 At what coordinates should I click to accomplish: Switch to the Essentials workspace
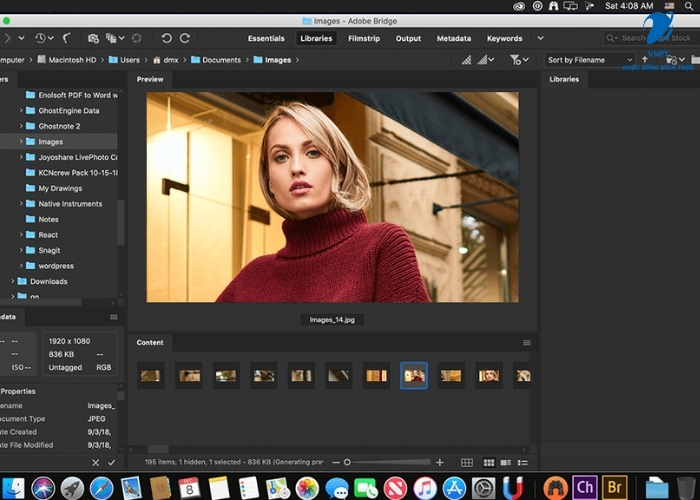pyautogui.click(x=266, y=38)
